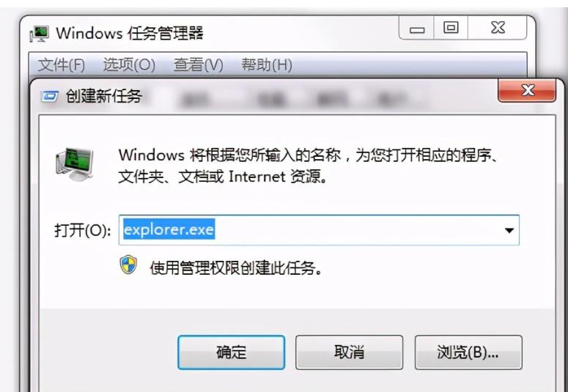Click the 取消 button

click(x=349, y=352)
